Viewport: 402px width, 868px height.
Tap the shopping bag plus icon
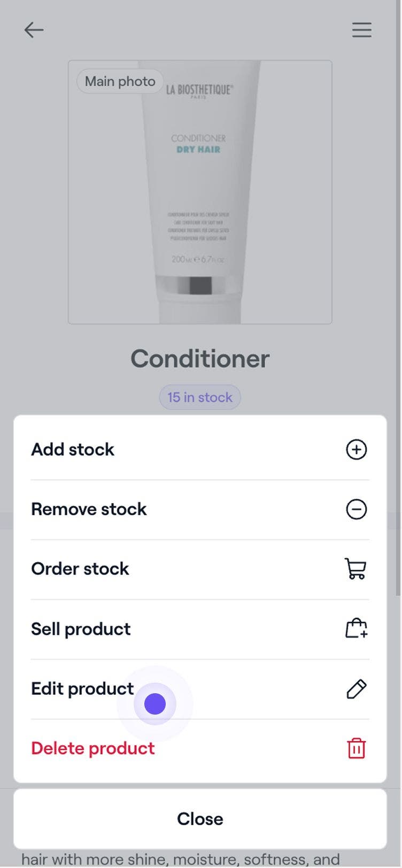356,629
